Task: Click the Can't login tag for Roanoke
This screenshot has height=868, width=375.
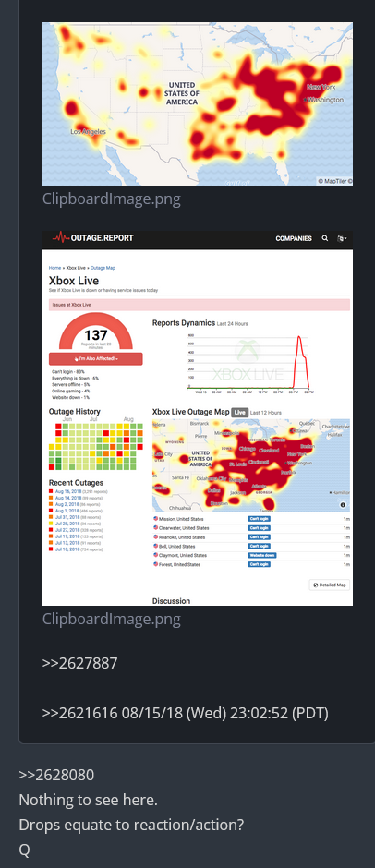Action: coord(259,537)
